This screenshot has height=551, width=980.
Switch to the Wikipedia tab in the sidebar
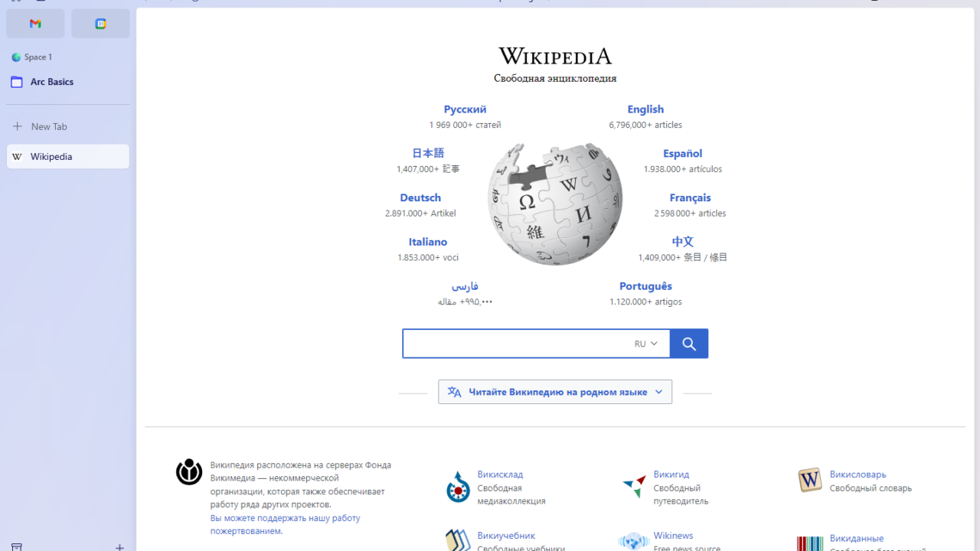tap(68, 157)
